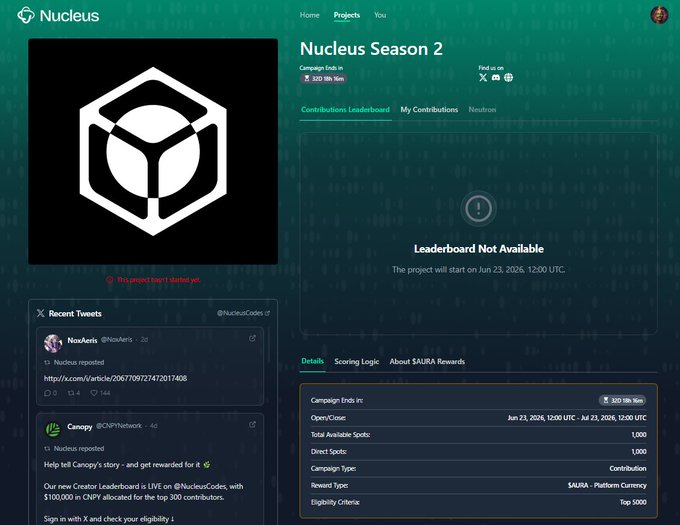
Task: Click the project start date message
Action: coord(479,270)
